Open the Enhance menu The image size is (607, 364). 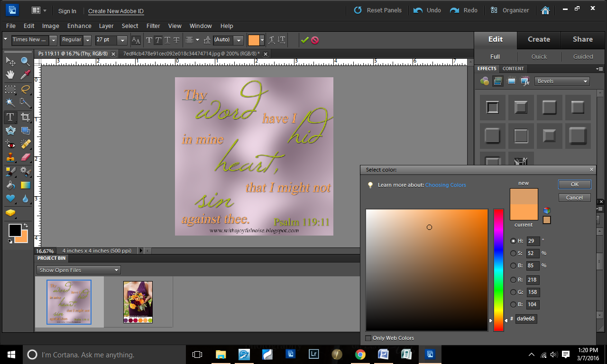pyautogui.click(x=79, y=26)
